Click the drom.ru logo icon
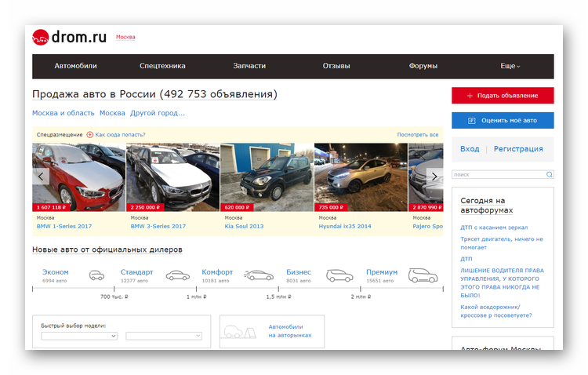This screenshot has width=588, height=375. [x=41, y=37]
